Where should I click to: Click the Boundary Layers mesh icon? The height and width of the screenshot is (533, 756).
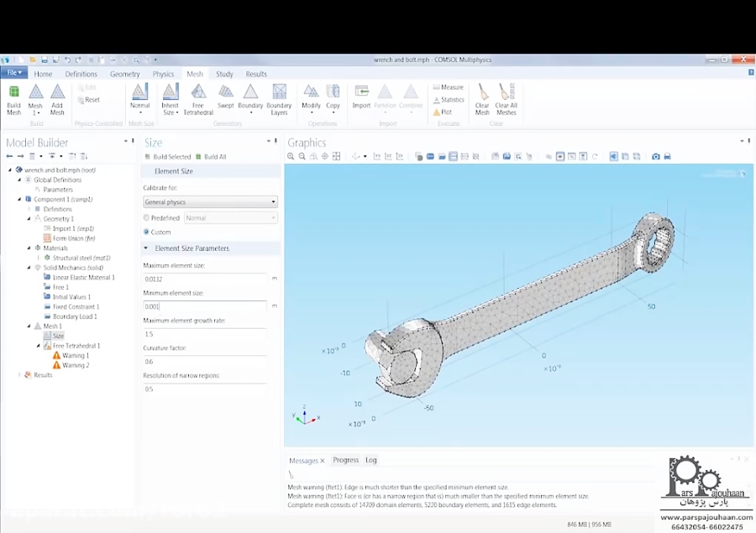point(279,94)
